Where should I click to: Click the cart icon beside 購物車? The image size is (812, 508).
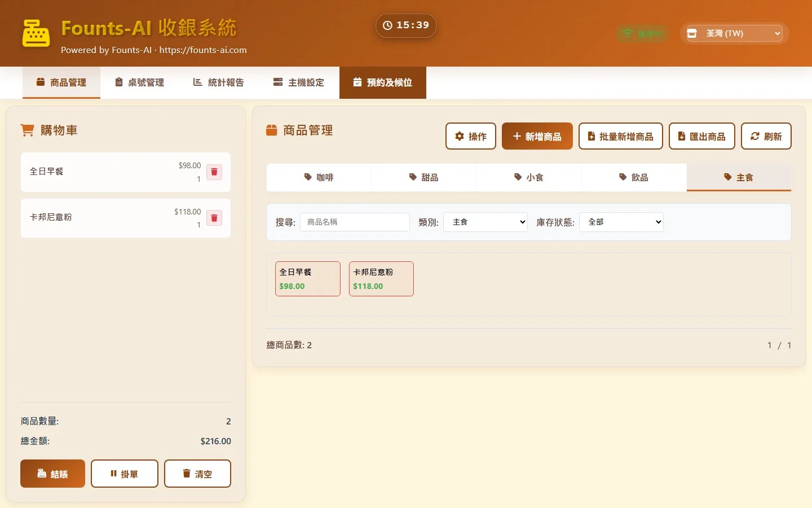[x=27, y=130]
